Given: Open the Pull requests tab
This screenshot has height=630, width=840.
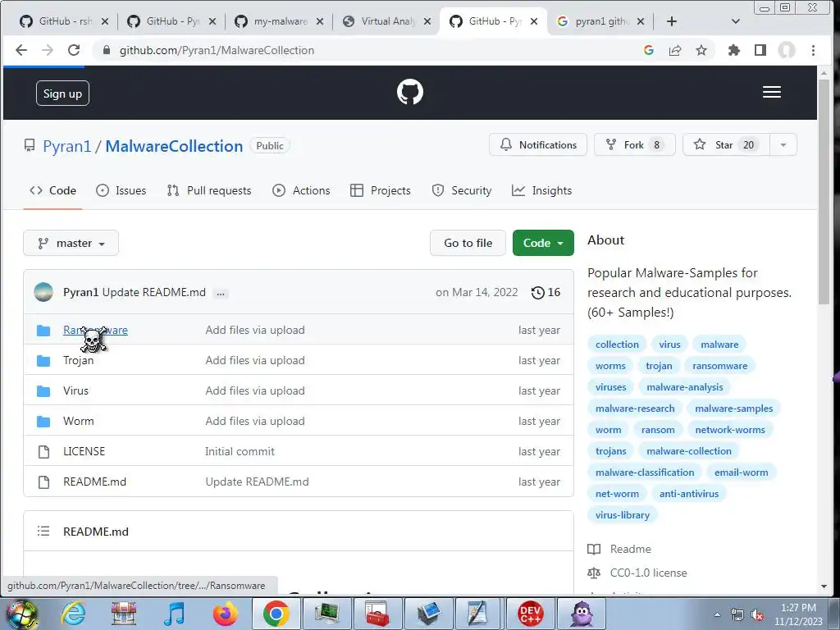Looking at the screenshot, I should coord(209,190).
